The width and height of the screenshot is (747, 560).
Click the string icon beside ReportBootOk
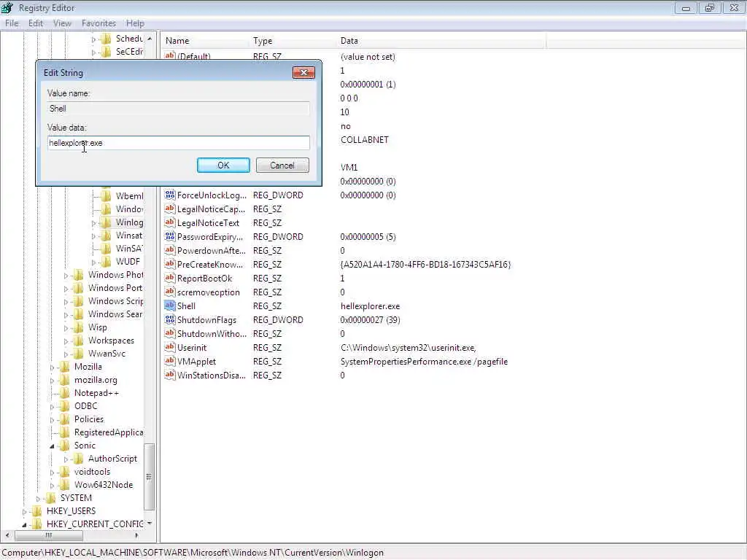point(169,278)
